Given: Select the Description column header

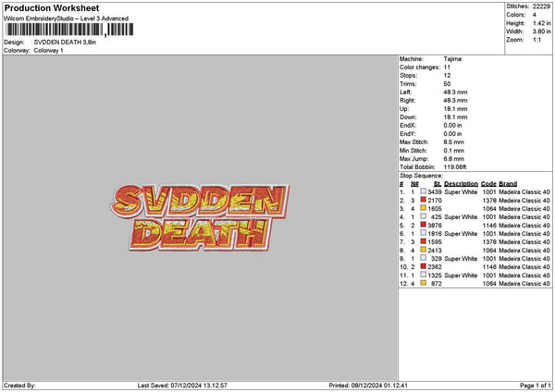Looking at the screenshot, I should 461,184.
